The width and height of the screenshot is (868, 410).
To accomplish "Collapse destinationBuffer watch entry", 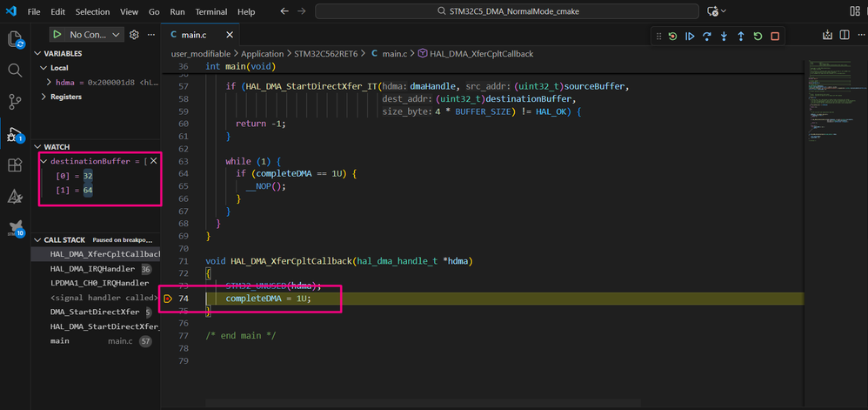I will [44, 161].
